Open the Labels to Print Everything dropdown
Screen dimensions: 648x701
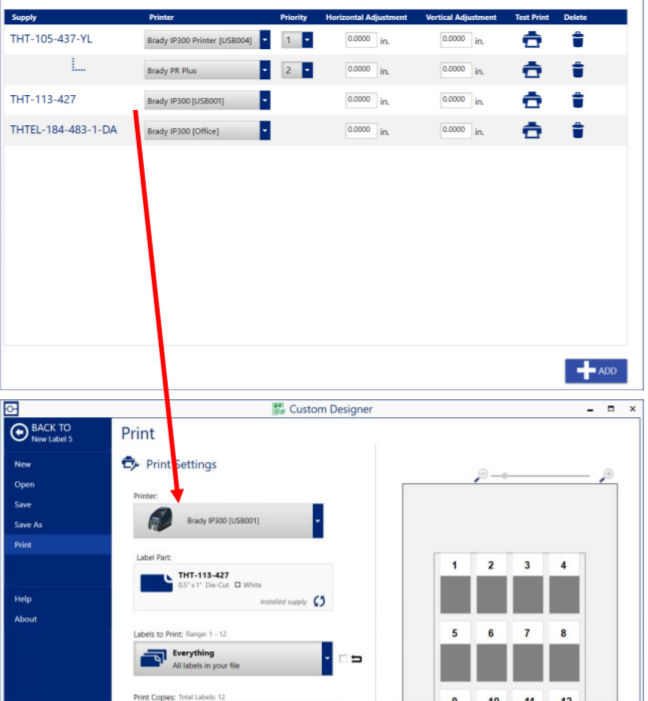pyautogui.click(x=327, y=659)
